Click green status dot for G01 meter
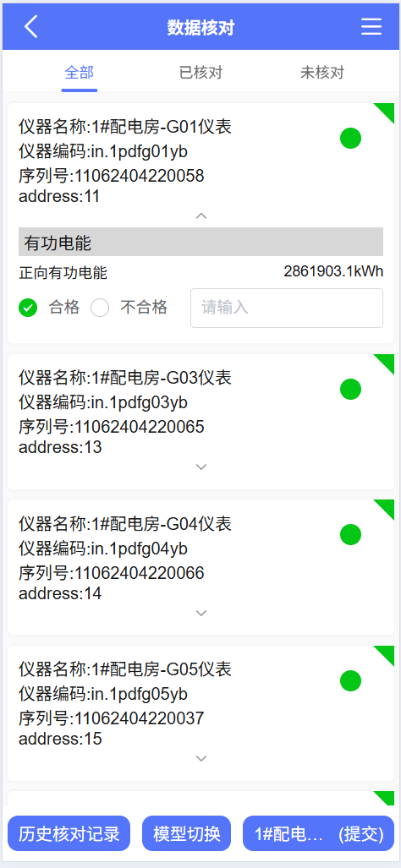The image size is (401, 868). tap(350, 139)
